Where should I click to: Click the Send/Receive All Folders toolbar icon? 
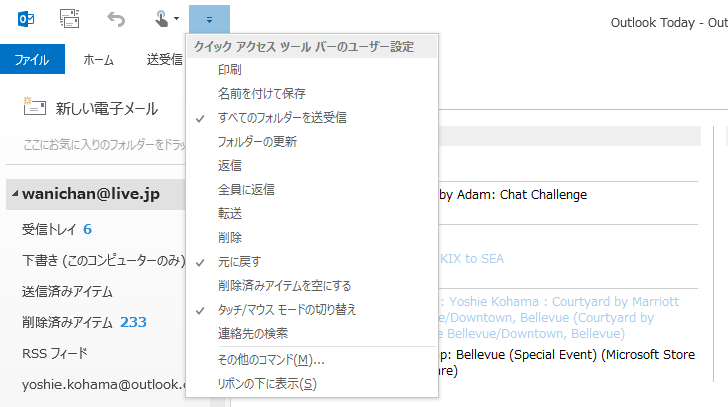[x=69, y=18]
